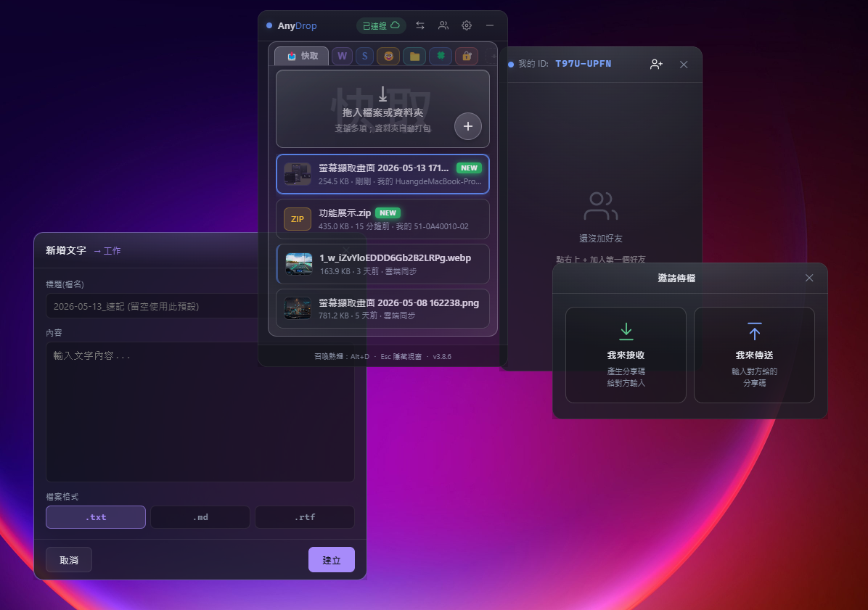Click the add friend icon in friends panel
Viewport: 868px width, 610px height.
657,64
